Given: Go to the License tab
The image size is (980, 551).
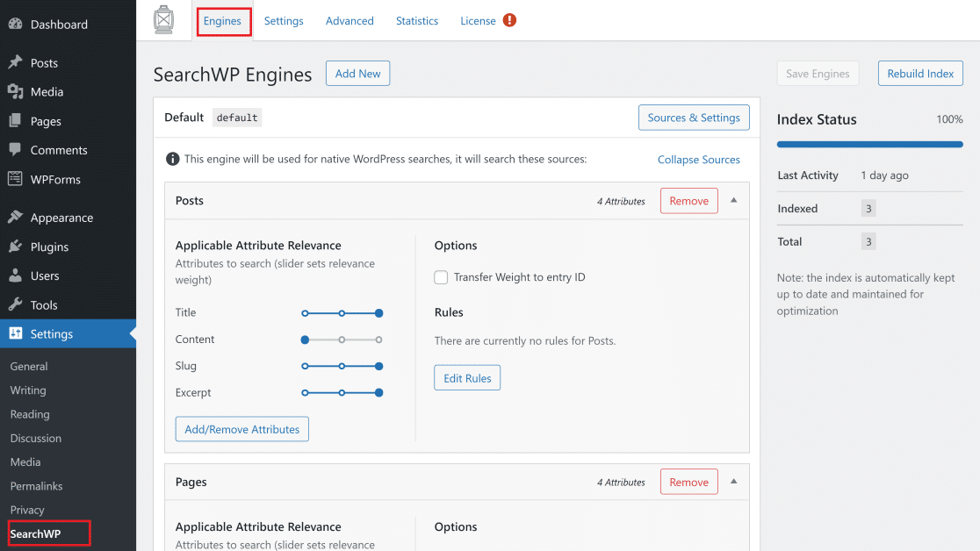Looking at the screenshot, I should [478, 20].
